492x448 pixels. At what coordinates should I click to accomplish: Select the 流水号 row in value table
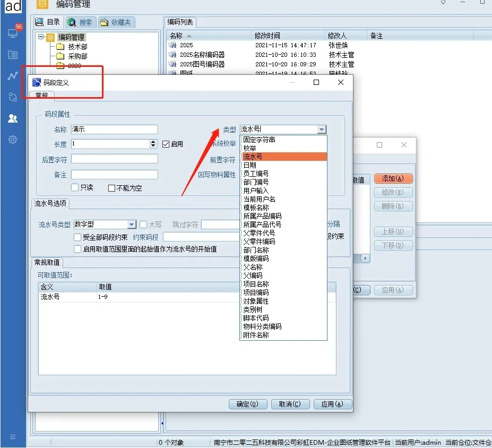pyautogui.click(x=187, y=297)
